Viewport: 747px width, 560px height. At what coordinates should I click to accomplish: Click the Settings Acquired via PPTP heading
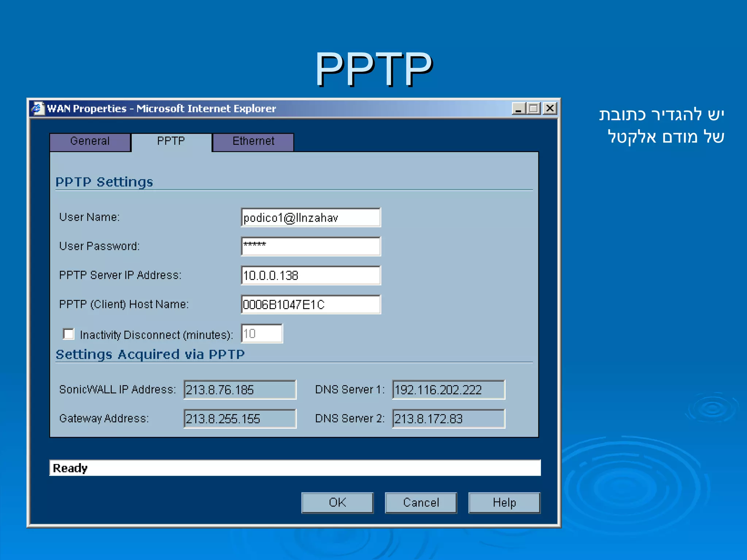[x=150, y=354]
